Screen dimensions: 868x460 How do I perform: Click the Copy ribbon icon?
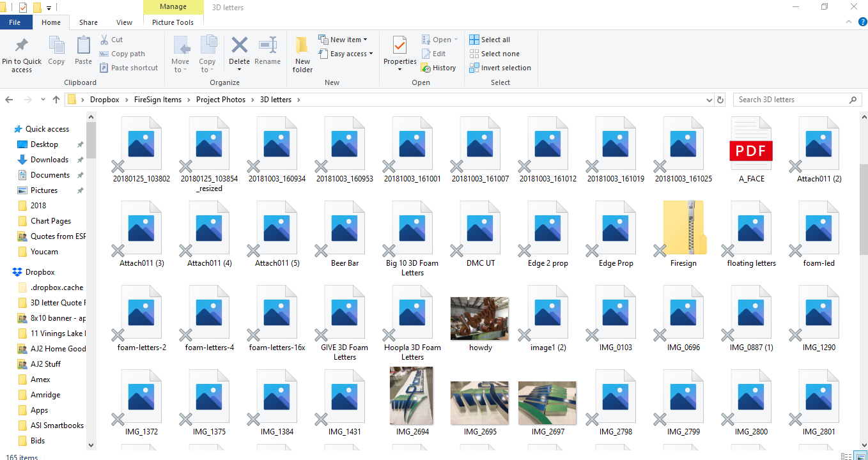(56, 45)
